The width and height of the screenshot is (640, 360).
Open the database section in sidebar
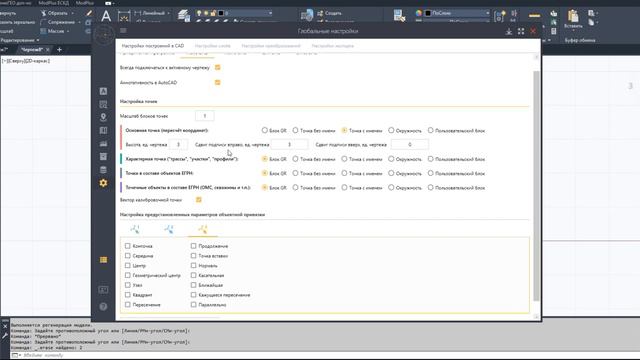(x=103, y=170)
